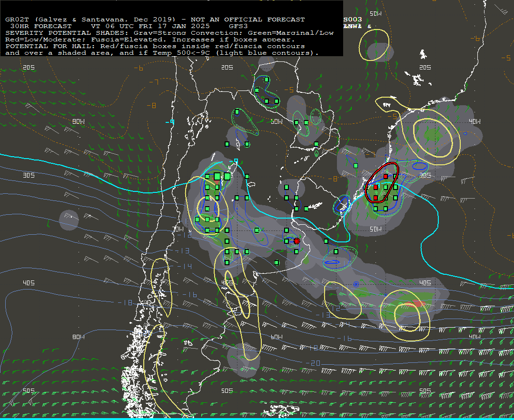This screenshot has width=514, height=420.
Task: Select the 'SEVERITY POTENTIAL SHADES' legend line
Action: click(x=169, y=33)
